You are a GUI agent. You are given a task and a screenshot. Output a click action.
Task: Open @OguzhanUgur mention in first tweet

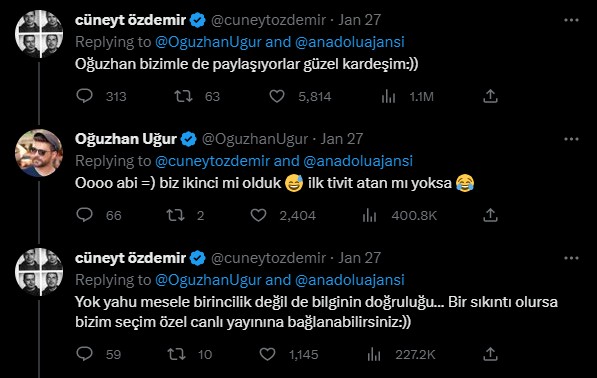pos(208,42)
